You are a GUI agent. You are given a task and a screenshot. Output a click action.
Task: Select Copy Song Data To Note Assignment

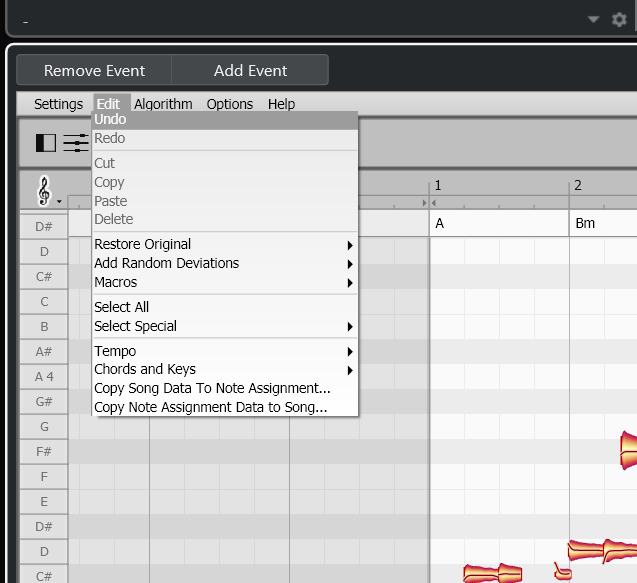(212, 388)
